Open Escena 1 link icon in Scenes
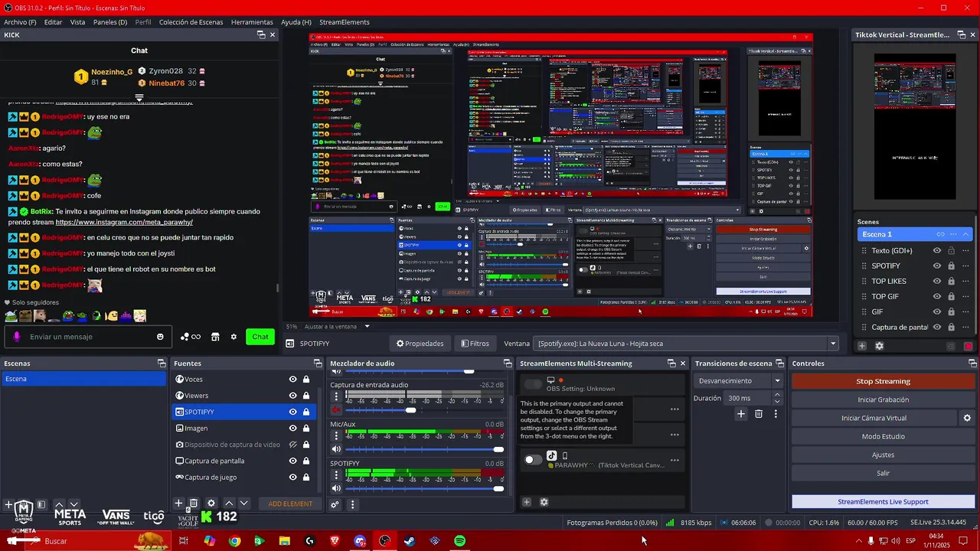980x551 pixels. coord(941,234)
